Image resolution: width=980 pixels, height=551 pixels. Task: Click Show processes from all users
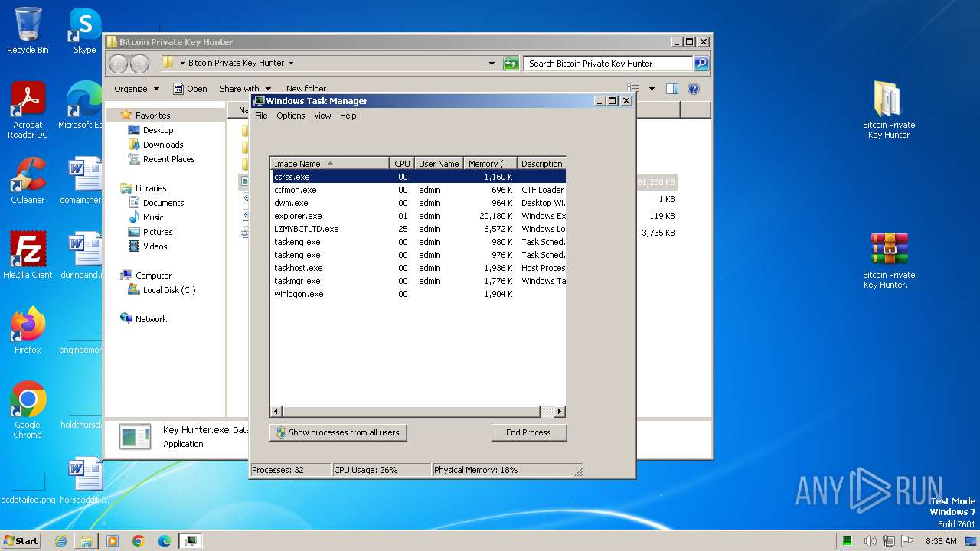338,432
